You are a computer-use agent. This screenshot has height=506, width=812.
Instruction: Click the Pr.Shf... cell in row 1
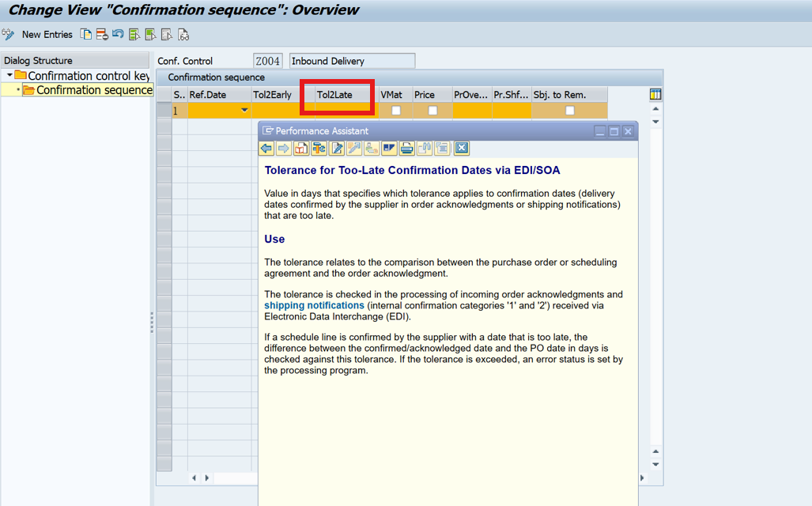point(511,111)
